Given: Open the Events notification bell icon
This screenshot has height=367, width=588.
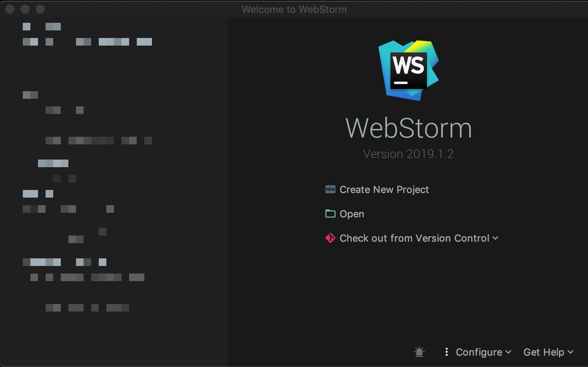Looking at the screenshot, I should pyautogui.click(x=419, y=352).
